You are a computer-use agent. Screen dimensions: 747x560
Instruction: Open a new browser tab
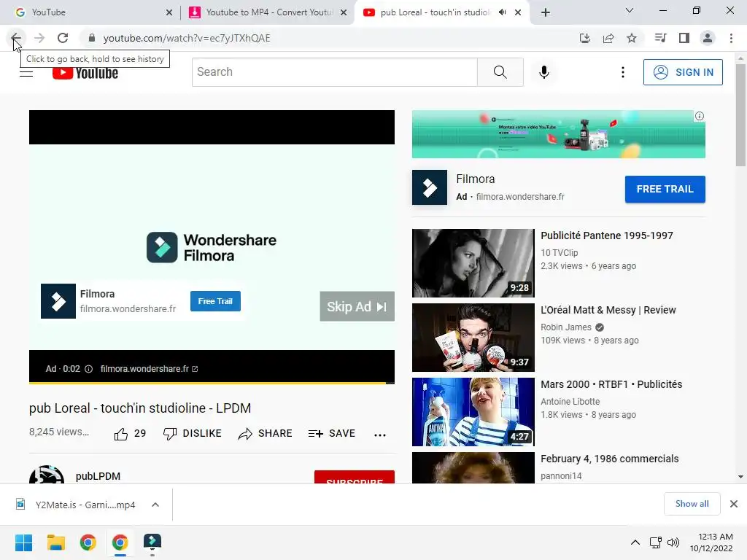coord(546,12)
